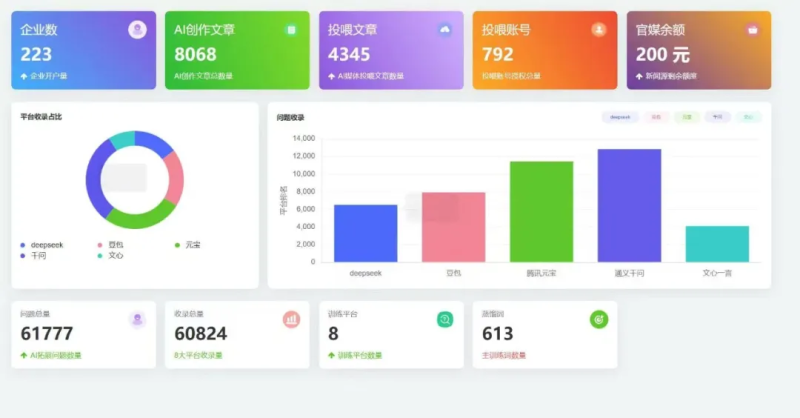The height and width of the screenshot is (418, 800).
Task: Select the 千问 pill tag above the bar chart
Action: (717, 117)
